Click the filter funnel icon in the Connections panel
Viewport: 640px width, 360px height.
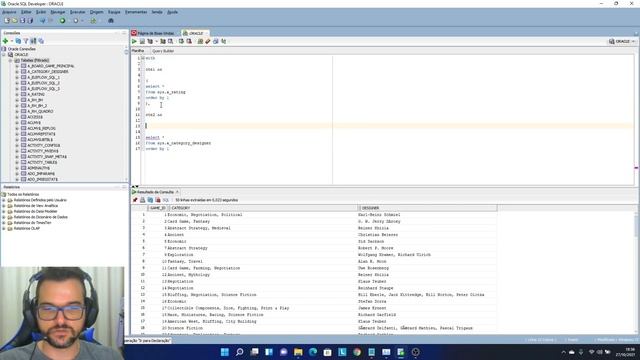[26, 41]
